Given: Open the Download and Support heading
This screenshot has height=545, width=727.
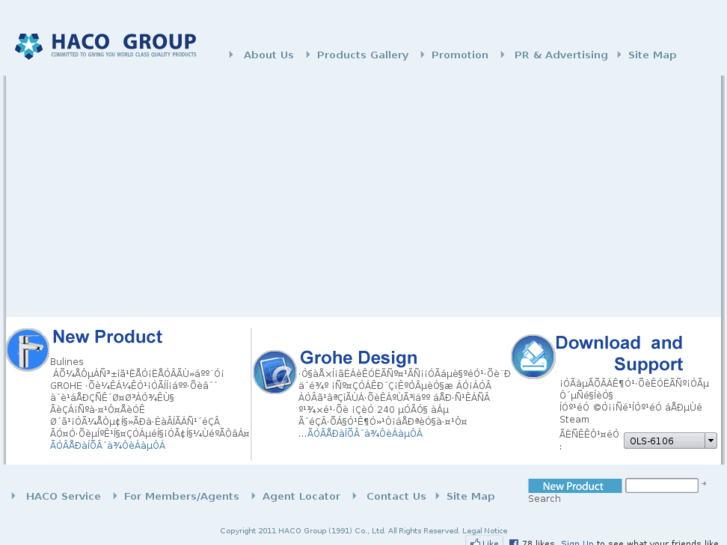Looking at the screenshot, I should pyautogui.click(x=619, y=353).
